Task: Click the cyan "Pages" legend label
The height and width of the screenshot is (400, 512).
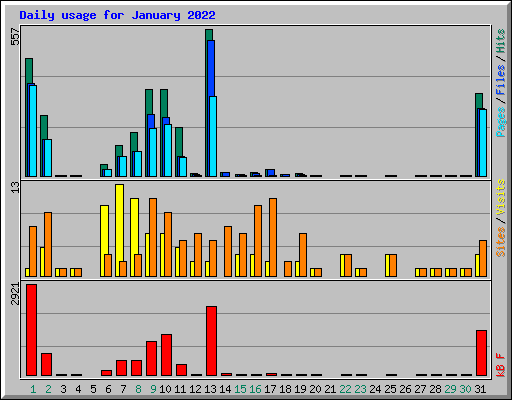Action: pyautogui.click(x=500, y=122)
